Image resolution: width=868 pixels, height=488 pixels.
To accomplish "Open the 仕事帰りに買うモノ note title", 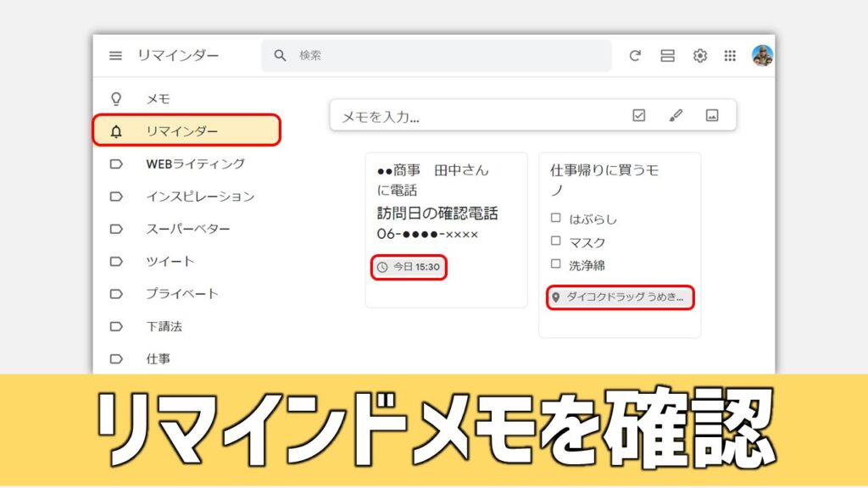I will 604,180.
